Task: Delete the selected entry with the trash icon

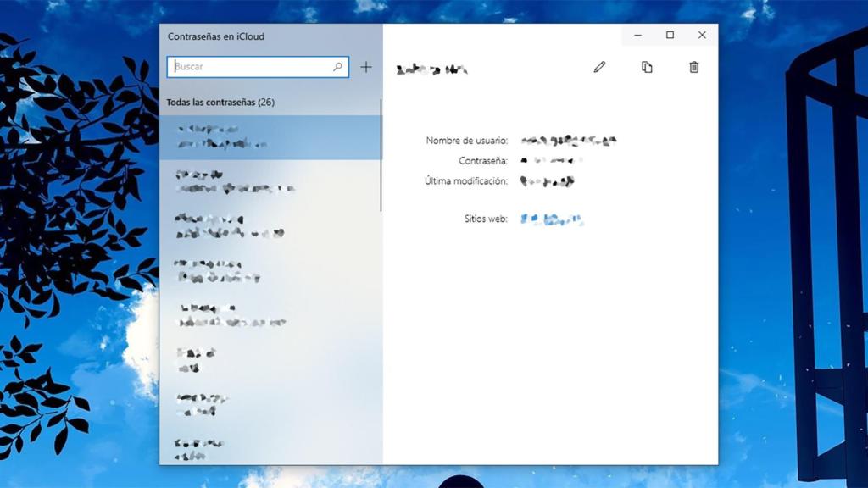Action: (x=694, y=66)
